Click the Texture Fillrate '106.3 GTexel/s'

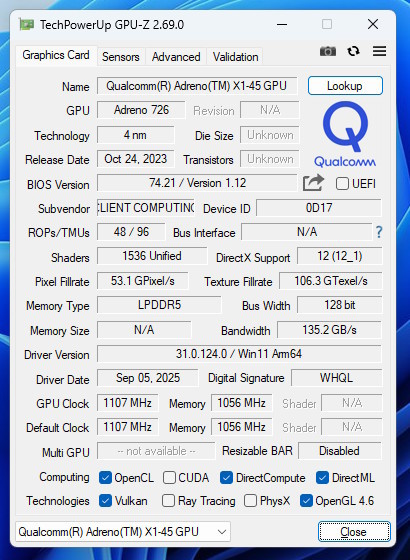click(331, 281)
